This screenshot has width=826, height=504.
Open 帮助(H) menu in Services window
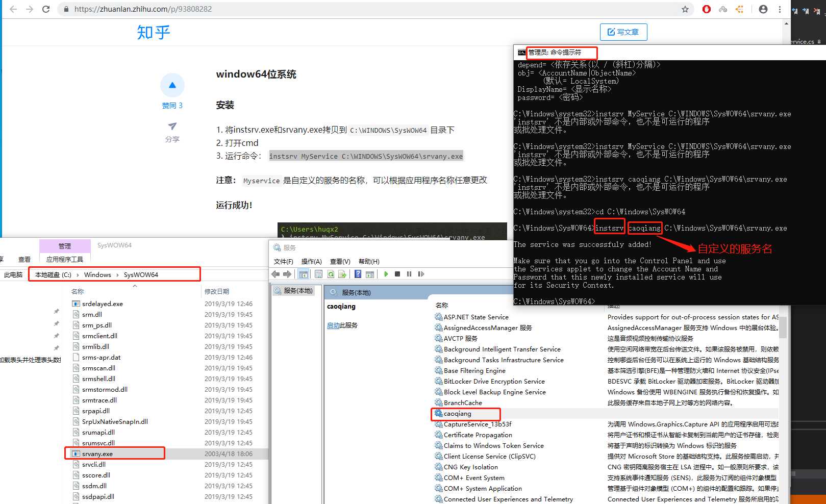(369, 261)
